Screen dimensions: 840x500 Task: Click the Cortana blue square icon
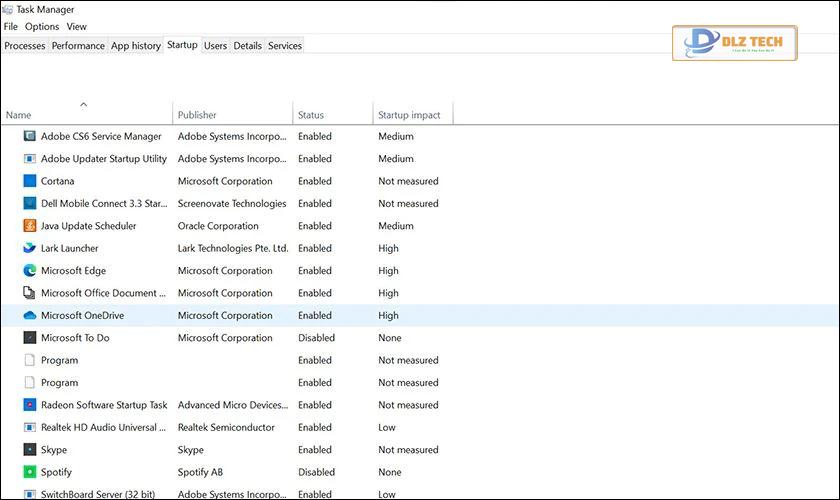[x=29, y=181]
